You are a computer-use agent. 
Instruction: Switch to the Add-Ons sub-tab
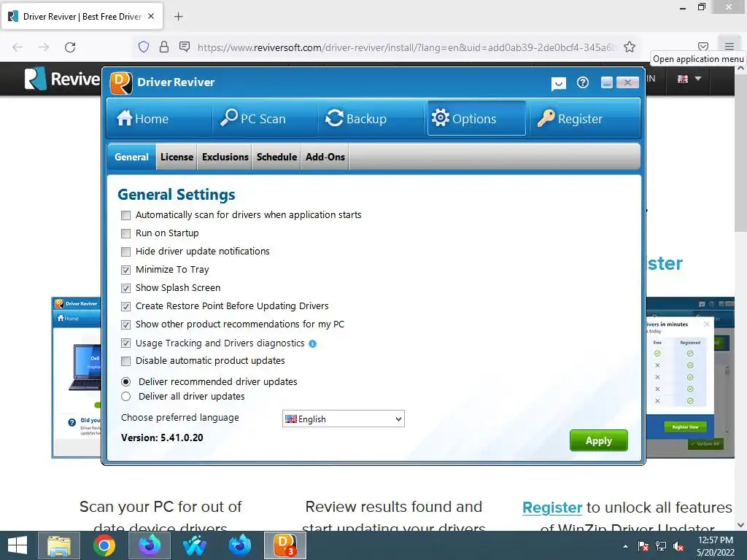coord(325,157)
